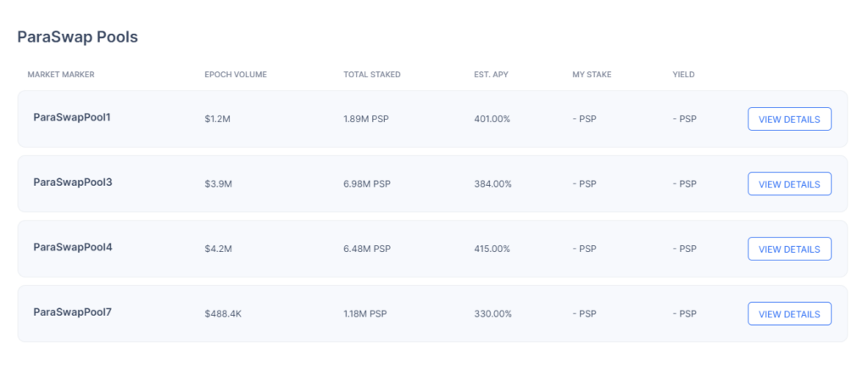Image resolution: width=868 pixels, height=376 pixels.
Task: Select the ParaSwapPool1 pool name
Action: (x=72, y=117)
